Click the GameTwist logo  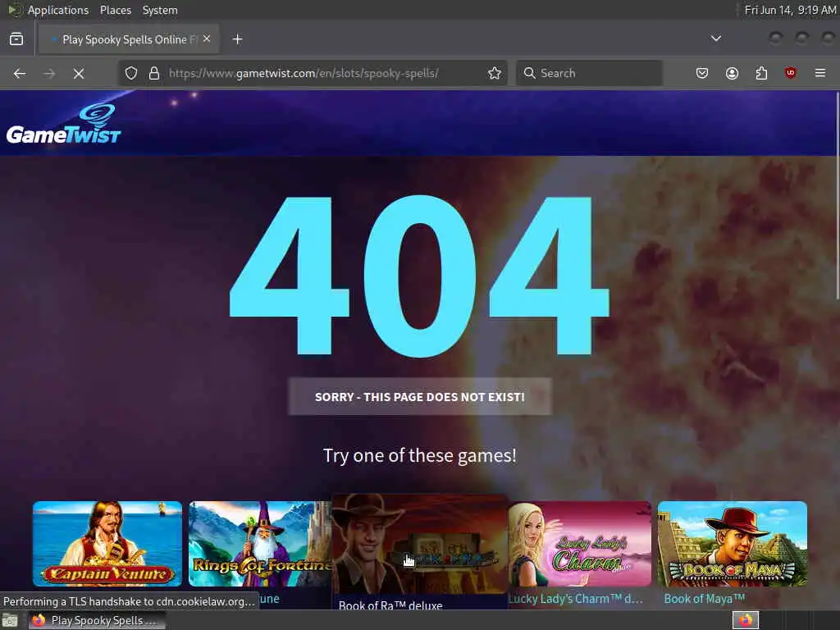(x=64, y=125)
